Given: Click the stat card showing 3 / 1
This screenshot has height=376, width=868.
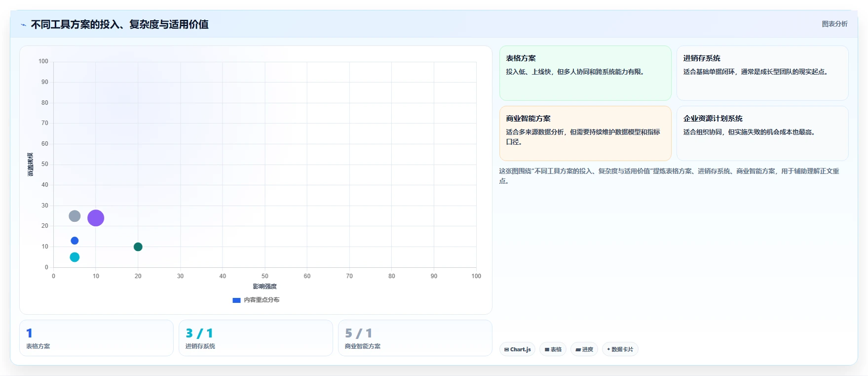Looking at the screenshot, I should [x=256, y=338].
